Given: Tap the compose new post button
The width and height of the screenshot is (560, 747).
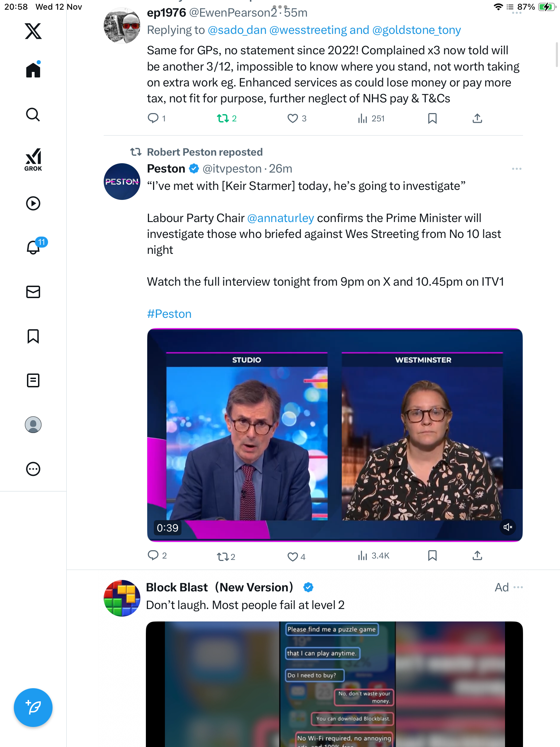Looking at the screenshot, I should (33, 708).
